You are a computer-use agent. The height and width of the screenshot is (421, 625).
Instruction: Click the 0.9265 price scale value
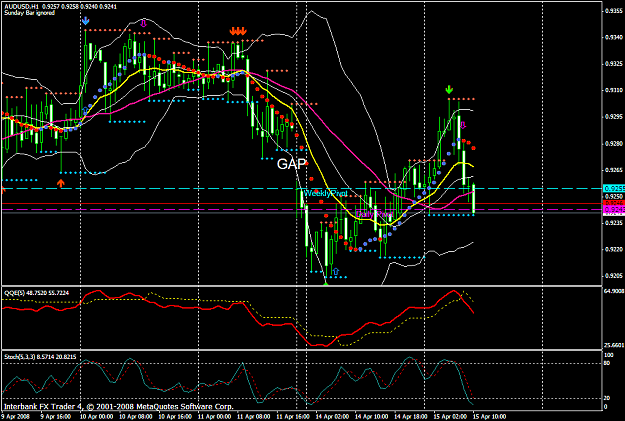click(614, 170)
